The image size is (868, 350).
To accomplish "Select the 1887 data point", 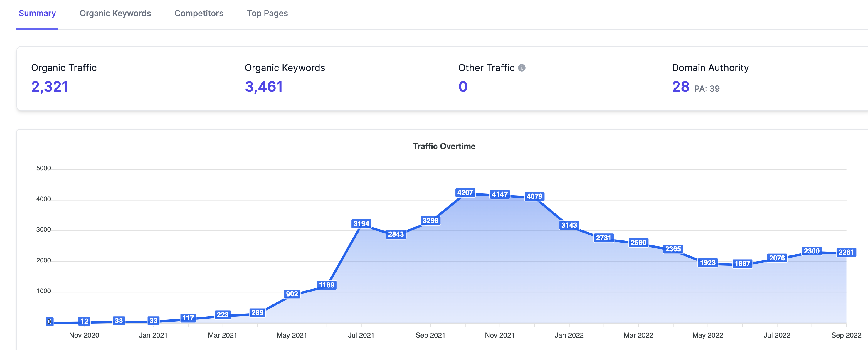I will coord(742,264).
